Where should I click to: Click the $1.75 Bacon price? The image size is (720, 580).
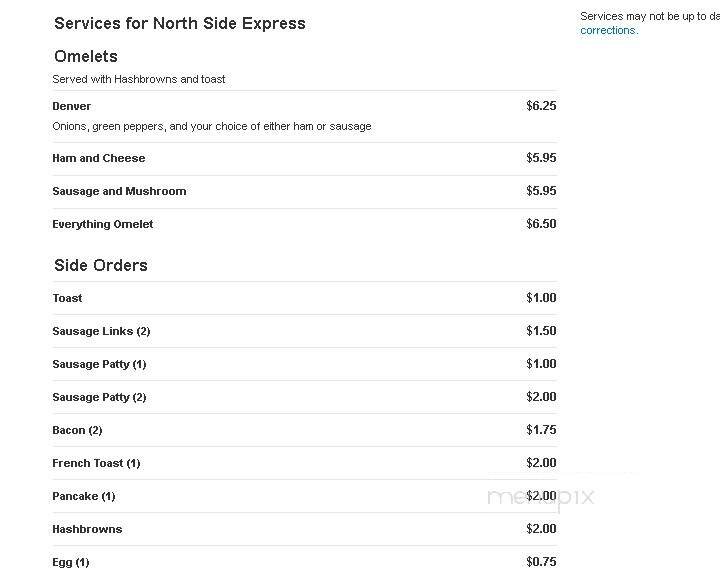click(x=541, y=430)
